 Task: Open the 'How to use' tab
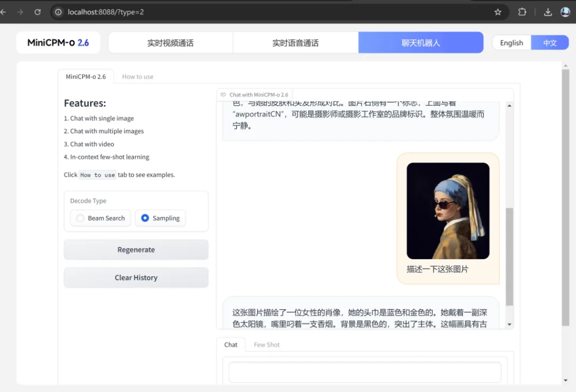[x=138, y=77]
